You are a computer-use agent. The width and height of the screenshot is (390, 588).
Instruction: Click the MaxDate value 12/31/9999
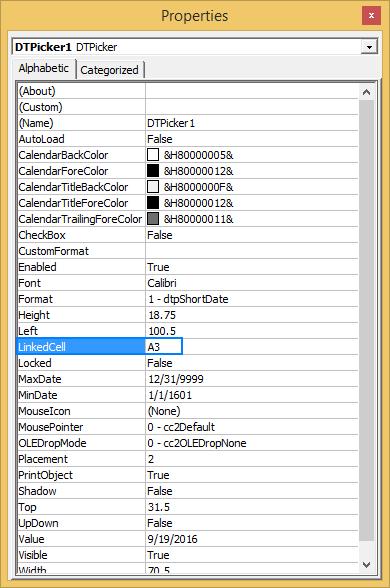tap(176, 379)
